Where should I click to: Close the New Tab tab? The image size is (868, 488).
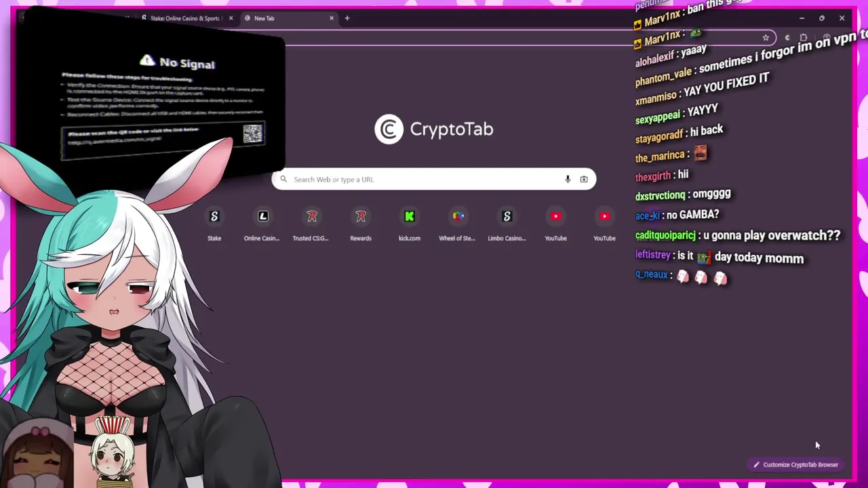pos(332,18)
